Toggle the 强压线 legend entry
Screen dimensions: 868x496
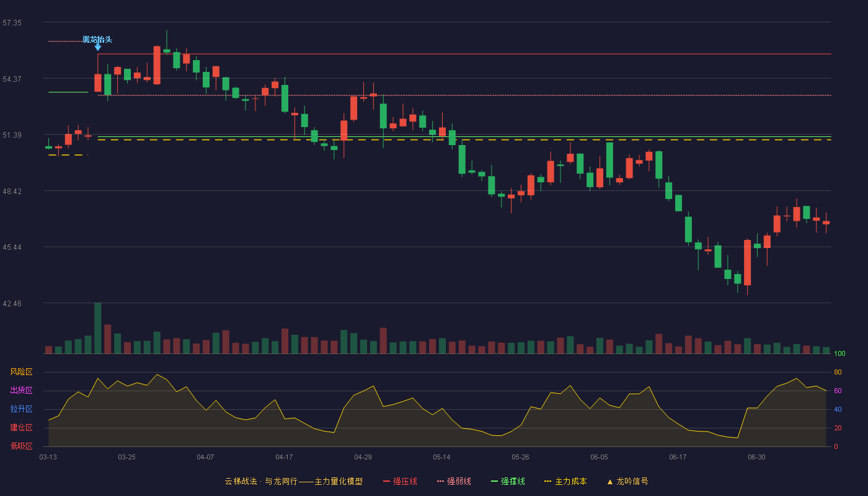coord(400,481)
